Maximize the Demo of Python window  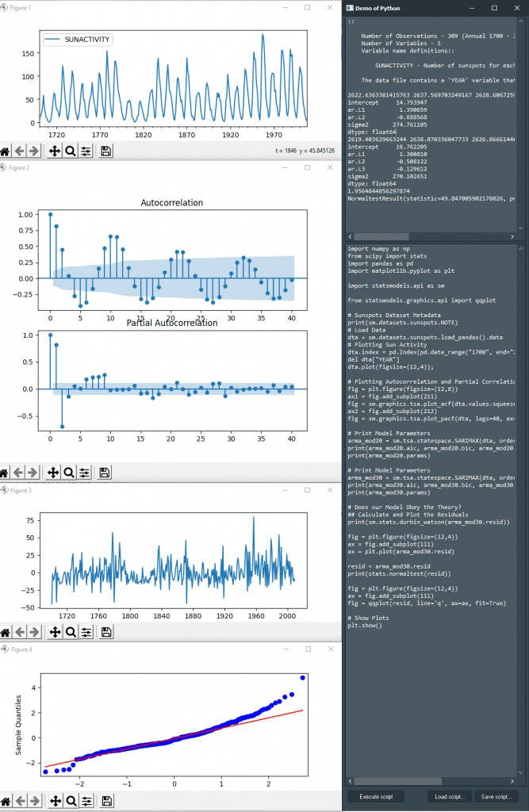[x=494, y=8]
